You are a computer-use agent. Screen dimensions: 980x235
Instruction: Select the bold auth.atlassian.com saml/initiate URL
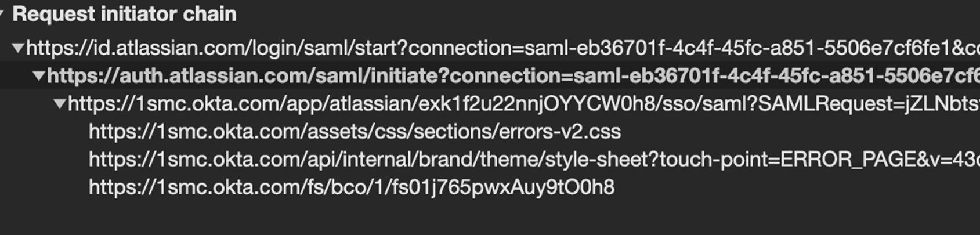point(513,75)
